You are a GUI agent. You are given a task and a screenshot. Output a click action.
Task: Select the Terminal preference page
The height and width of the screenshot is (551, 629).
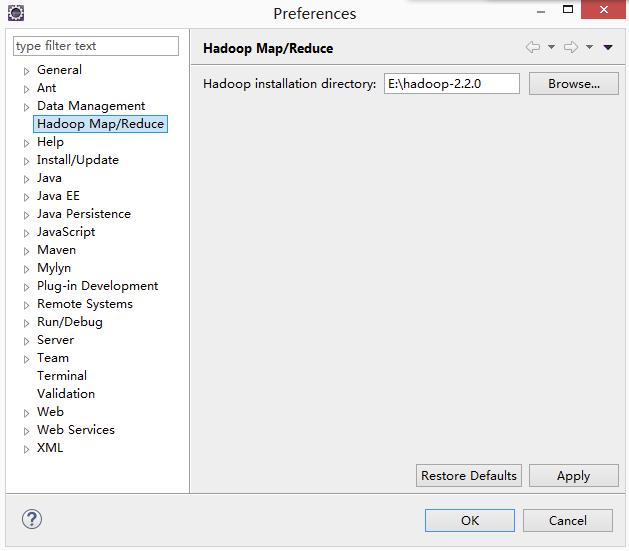[62, 376]
